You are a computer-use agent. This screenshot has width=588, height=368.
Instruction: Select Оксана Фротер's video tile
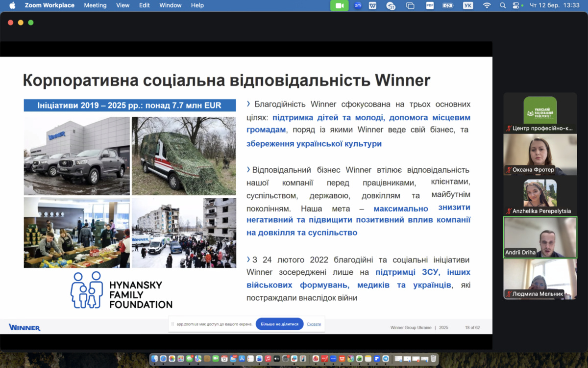coord(540,154)
